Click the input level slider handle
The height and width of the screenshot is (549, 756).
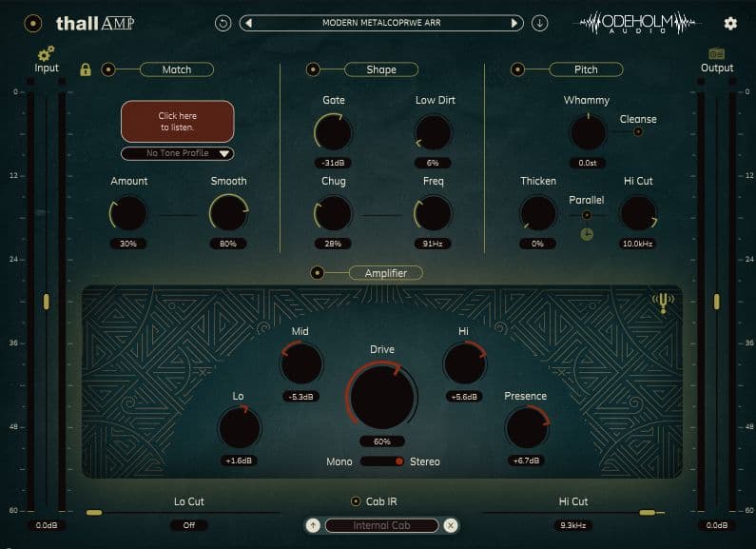[47, 302]
